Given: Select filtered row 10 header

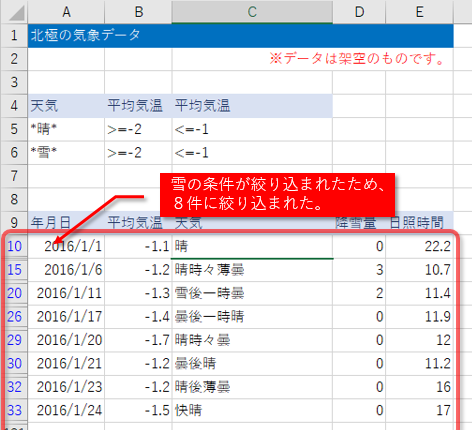Looking at the screenshot, I should point(14,246).
